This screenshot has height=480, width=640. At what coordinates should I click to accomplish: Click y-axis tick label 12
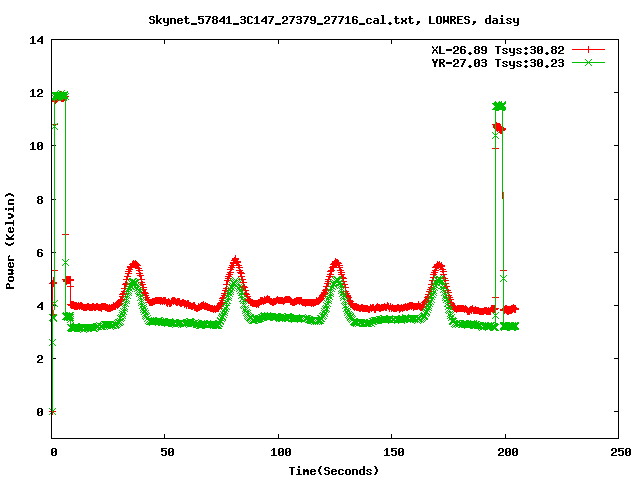(36, 93)
